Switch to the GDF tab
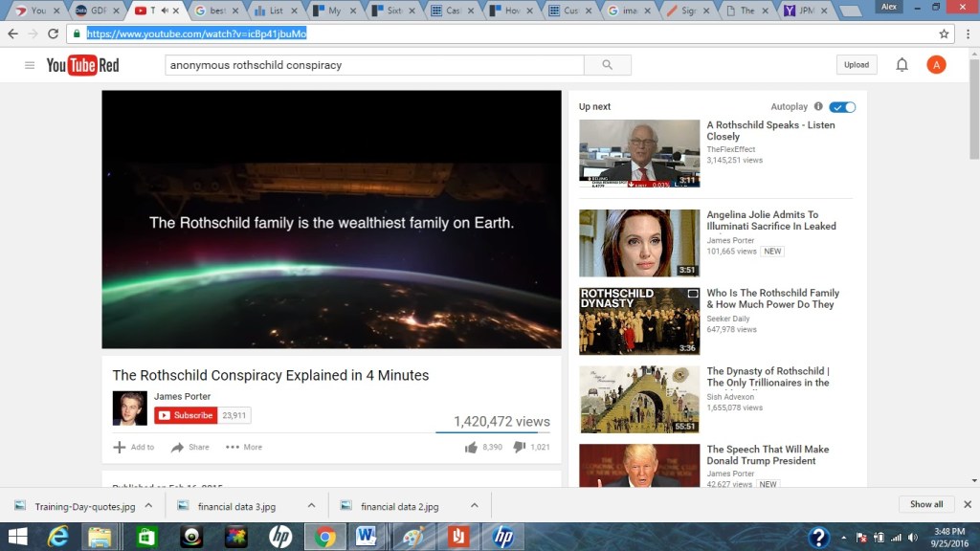 [x=97, y=11]
